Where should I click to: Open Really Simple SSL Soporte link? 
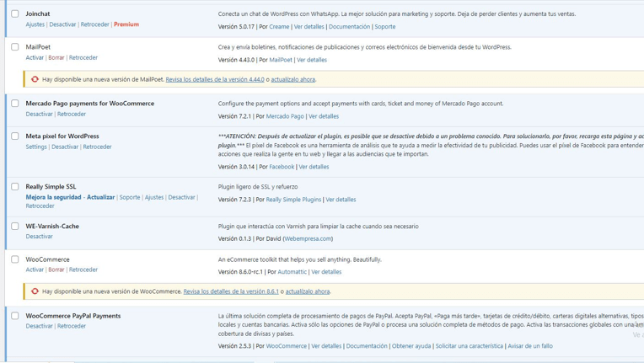(130, 197)
